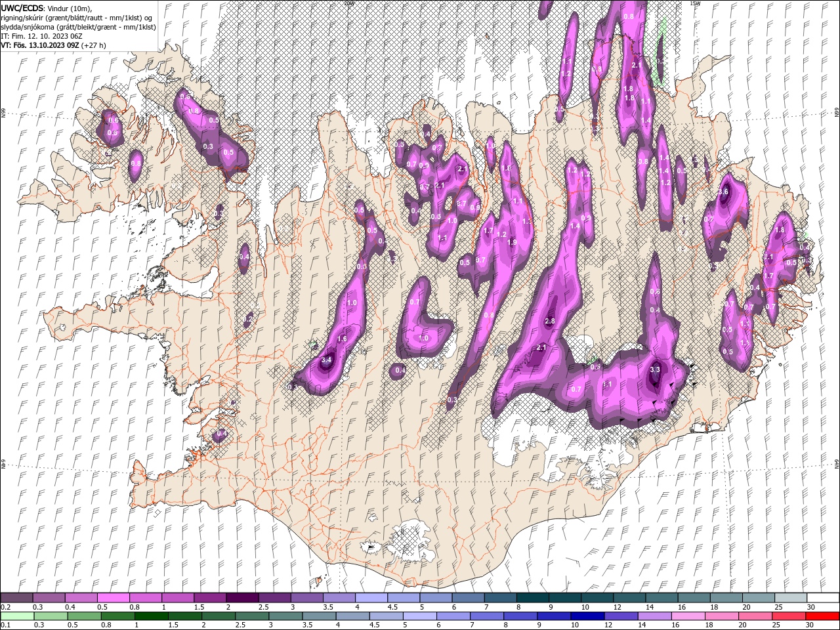Screen dimensions: 840x630
Task: Click the '15W' longitude label at the top edge
Action: click(x=695, y=3)
